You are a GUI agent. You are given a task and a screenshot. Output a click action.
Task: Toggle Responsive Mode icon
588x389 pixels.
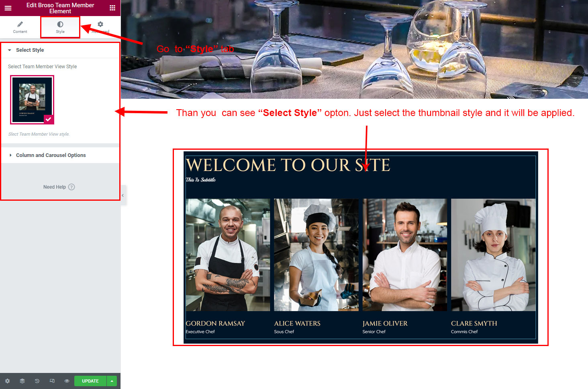pos(52,381)
